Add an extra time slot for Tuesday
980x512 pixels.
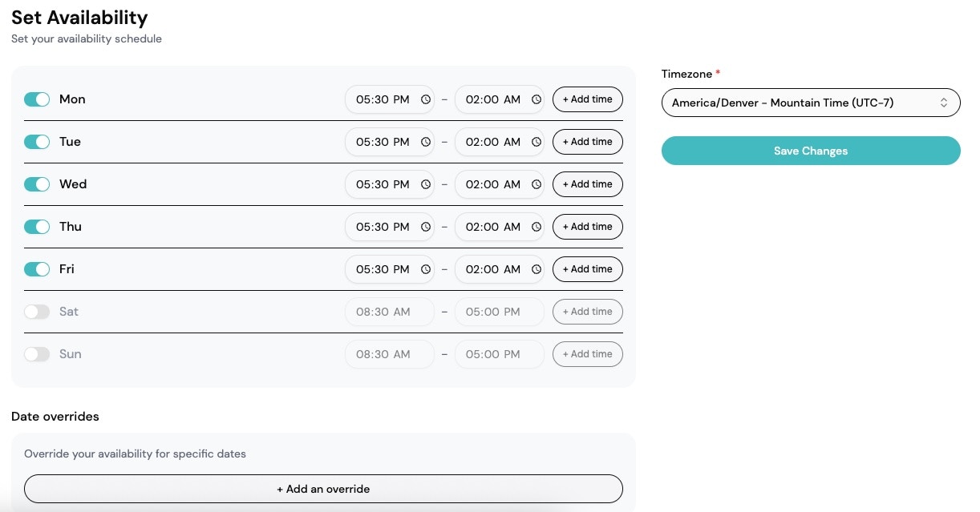[588, 142]
